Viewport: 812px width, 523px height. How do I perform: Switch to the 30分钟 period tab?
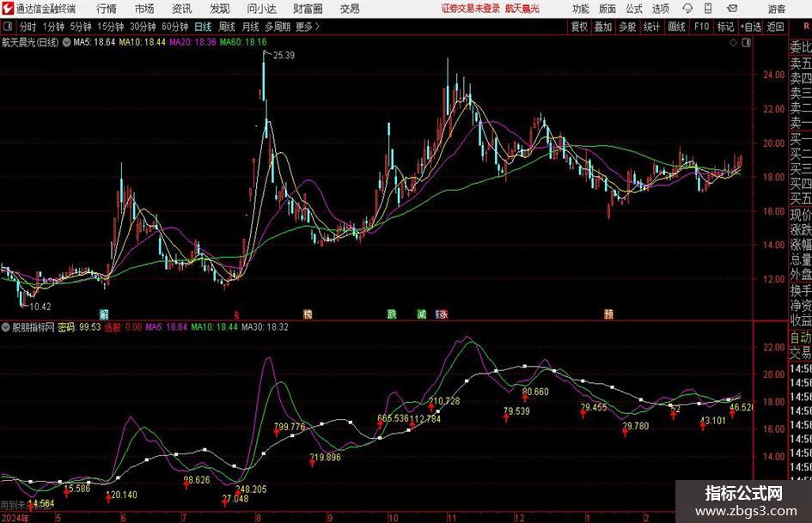click(x=143, y=27)
